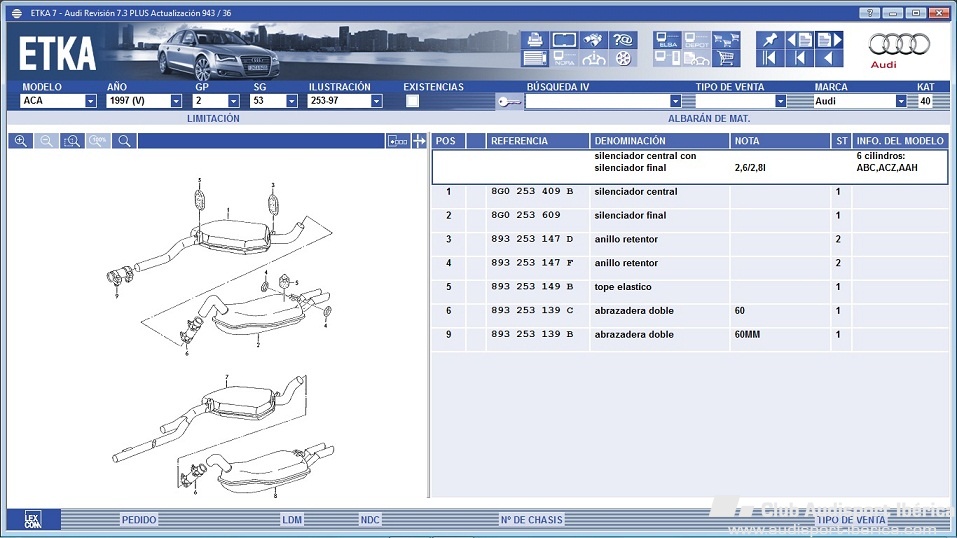This screenshot has height=538, width=957.
Task: Select part reference 893 253 147 D
Action: pos(532,239)
